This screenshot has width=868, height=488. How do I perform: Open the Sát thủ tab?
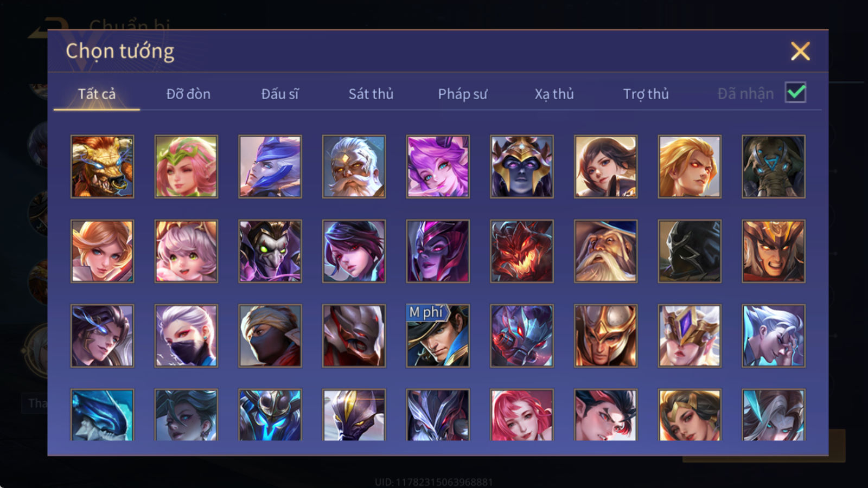(x=371, y=94)
